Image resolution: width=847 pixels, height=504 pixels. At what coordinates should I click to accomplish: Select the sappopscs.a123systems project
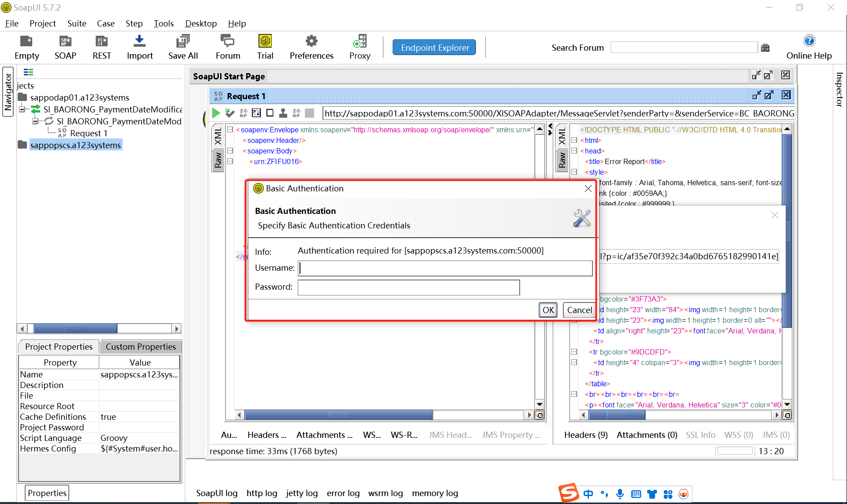[75, 145]
